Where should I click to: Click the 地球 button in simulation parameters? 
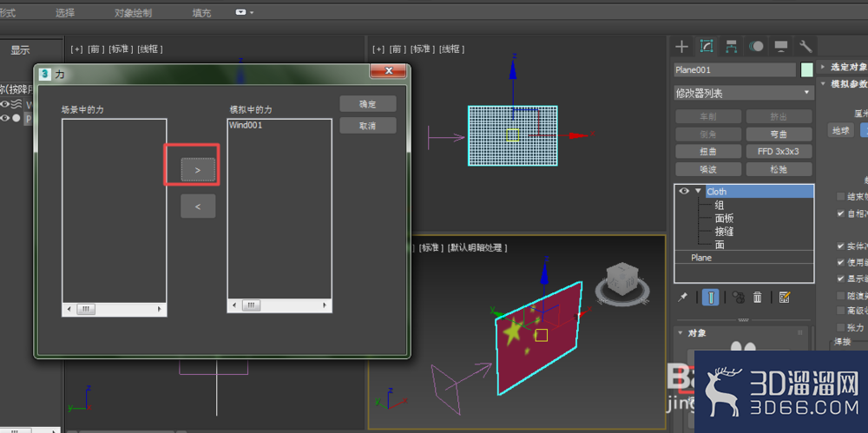click(x=841, y=131)
